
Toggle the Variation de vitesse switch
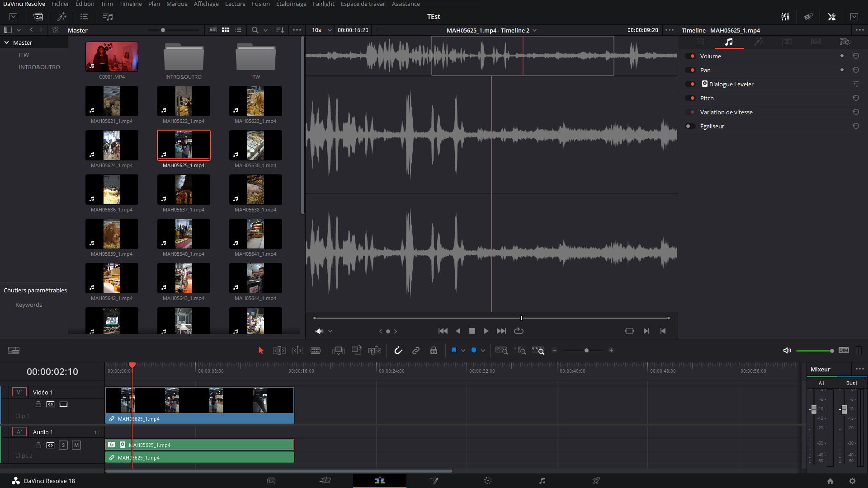(x=690, y=113)
